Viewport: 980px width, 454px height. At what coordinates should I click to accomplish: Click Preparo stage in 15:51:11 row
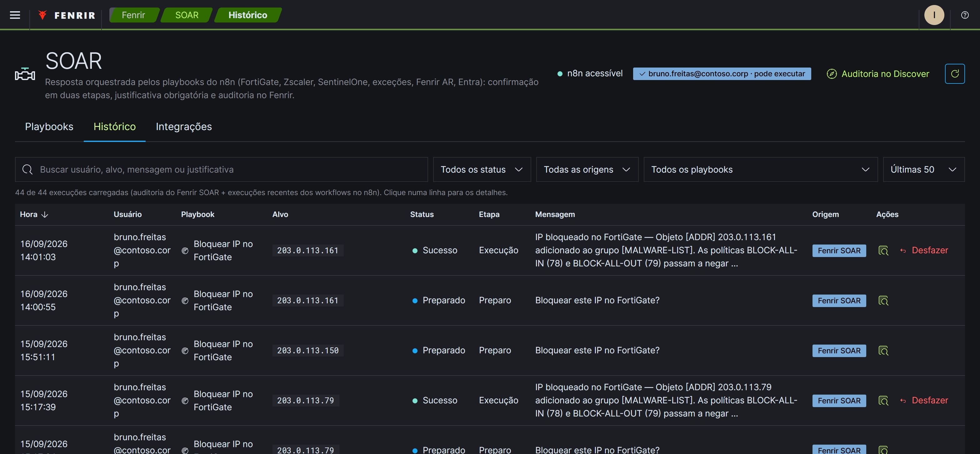495,351
